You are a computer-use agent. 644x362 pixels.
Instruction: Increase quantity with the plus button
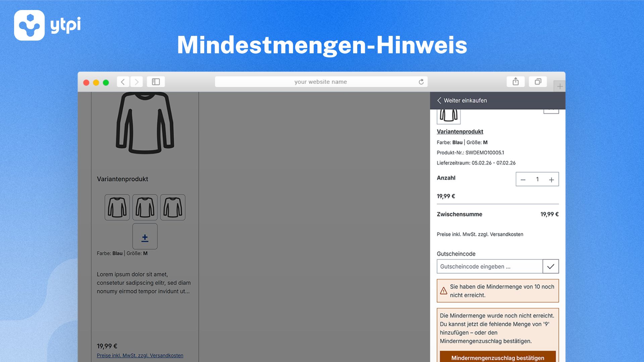[551, 180]
